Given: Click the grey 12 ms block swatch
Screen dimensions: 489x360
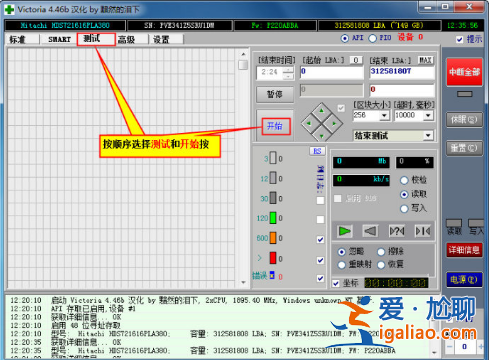Looking at the screenshot, I should click(x=273, y=178).
